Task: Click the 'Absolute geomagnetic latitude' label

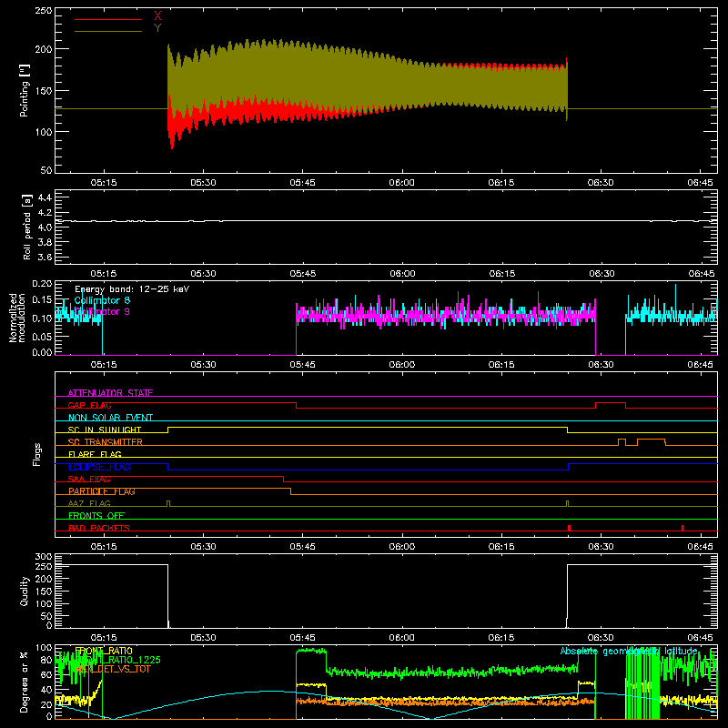Action: pos(629,651)
